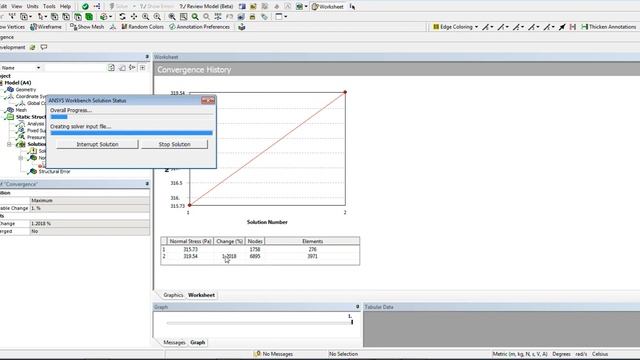Click Interrupt Solution button

click(x=97, y=144)
